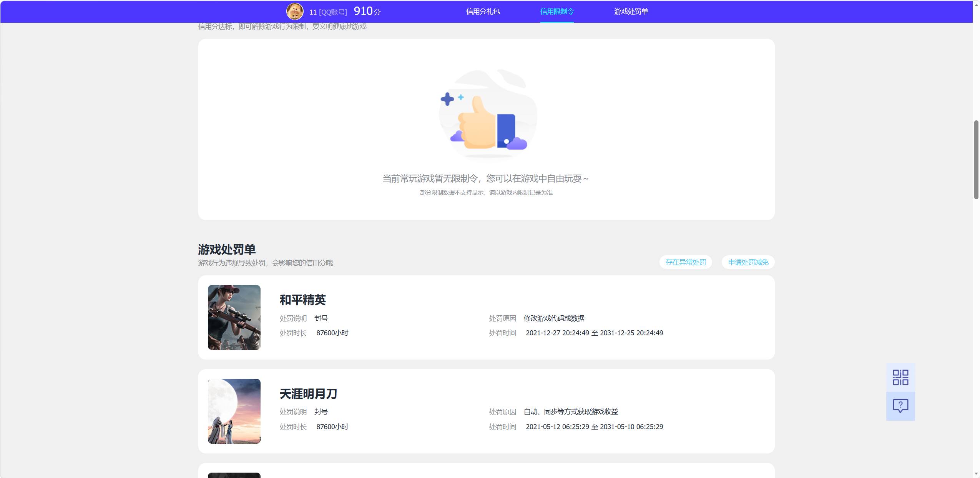Click the 天涯明月刀 game title
Screen dimensions: 980x478
pos(309,394)
